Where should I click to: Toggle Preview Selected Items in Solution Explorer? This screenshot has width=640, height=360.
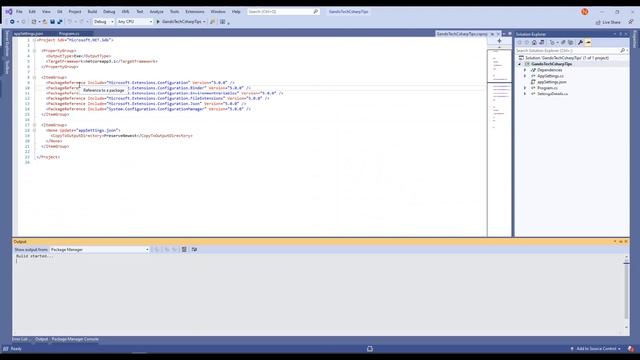(588, 42)
